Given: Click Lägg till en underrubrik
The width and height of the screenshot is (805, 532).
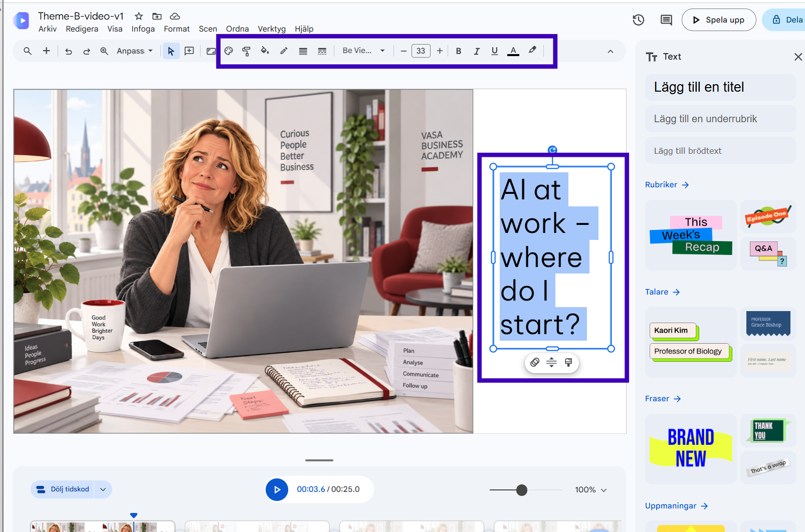Looking at the screenshot, I should (721, 119).
